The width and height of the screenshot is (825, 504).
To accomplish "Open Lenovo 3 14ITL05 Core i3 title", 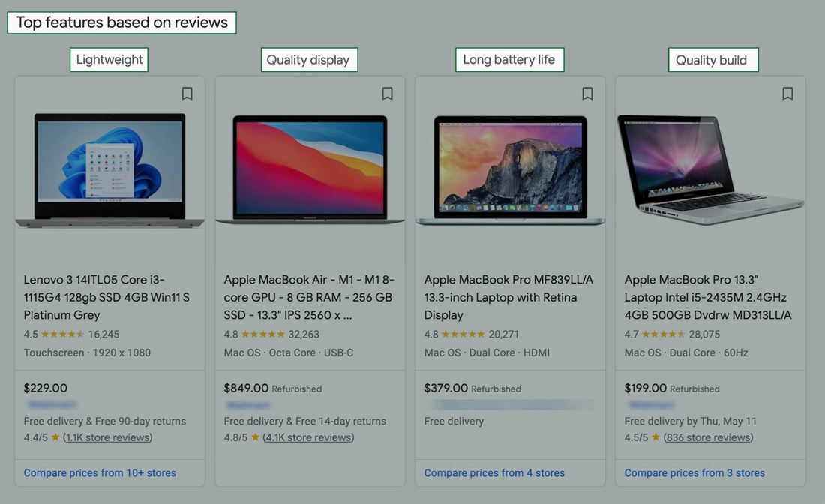I will (106, 297).
